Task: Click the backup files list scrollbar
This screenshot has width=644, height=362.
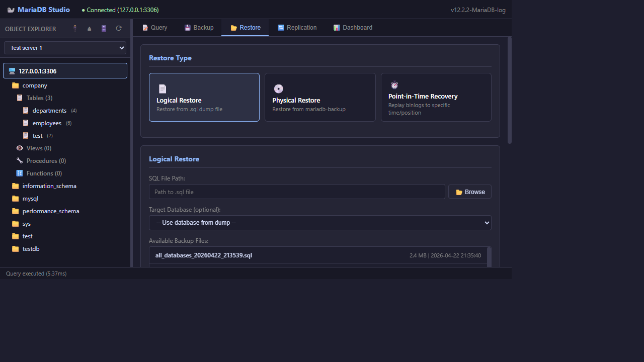Action: pyautogui.click(x=490, y=257)
